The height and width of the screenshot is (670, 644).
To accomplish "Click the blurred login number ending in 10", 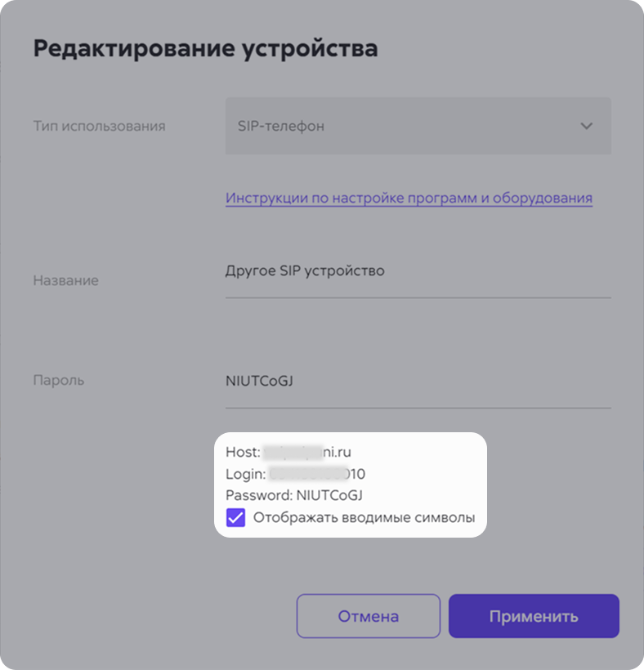I will (x=317, y=473).
